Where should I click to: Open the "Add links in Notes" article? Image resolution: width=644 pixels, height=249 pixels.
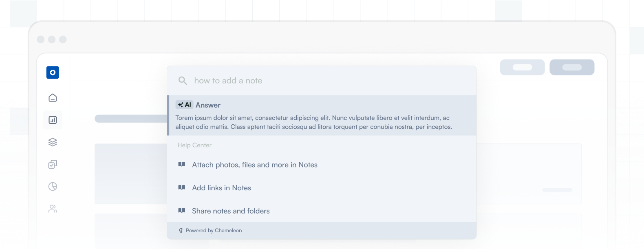(221, 188)
